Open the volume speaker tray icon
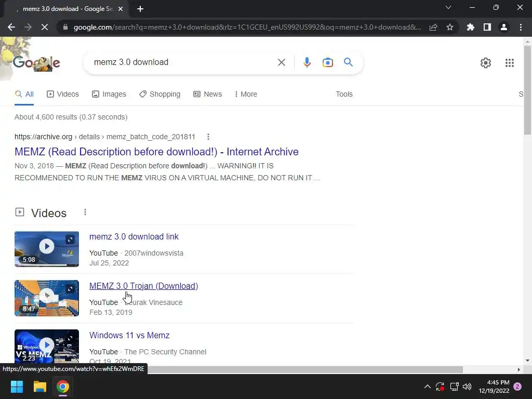The height and width of the screenshot is (399, 532). 467,387
